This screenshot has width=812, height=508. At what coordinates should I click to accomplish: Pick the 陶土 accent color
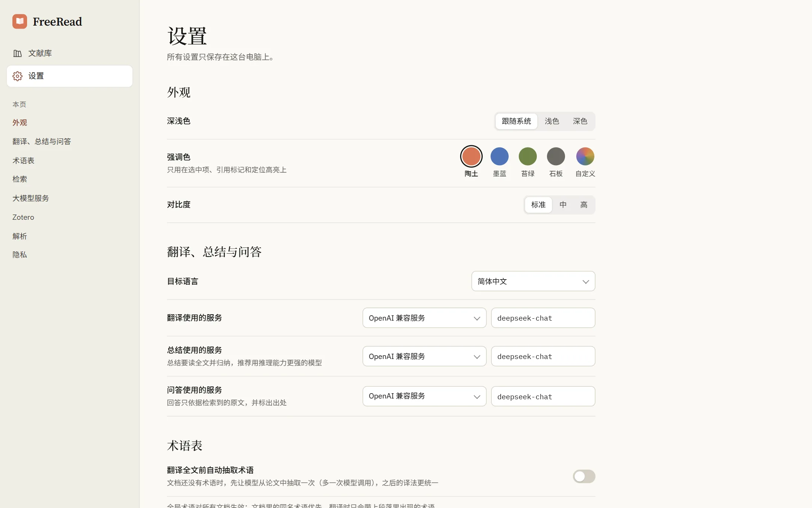pos(471,156)
